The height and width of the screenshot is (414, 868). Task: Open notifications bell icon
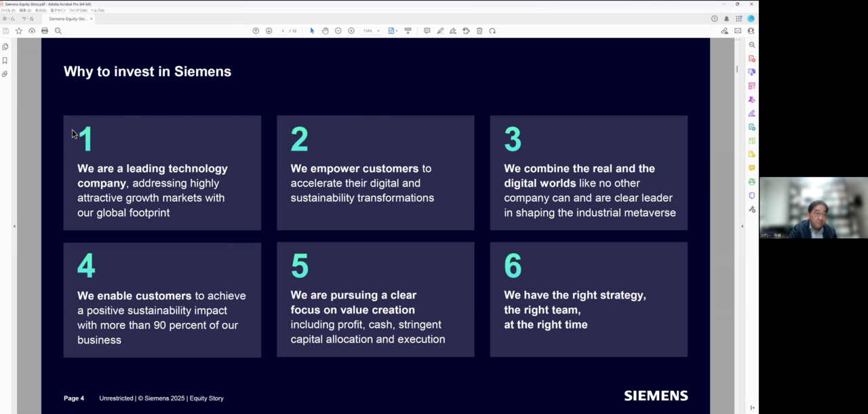click(726, 18)
